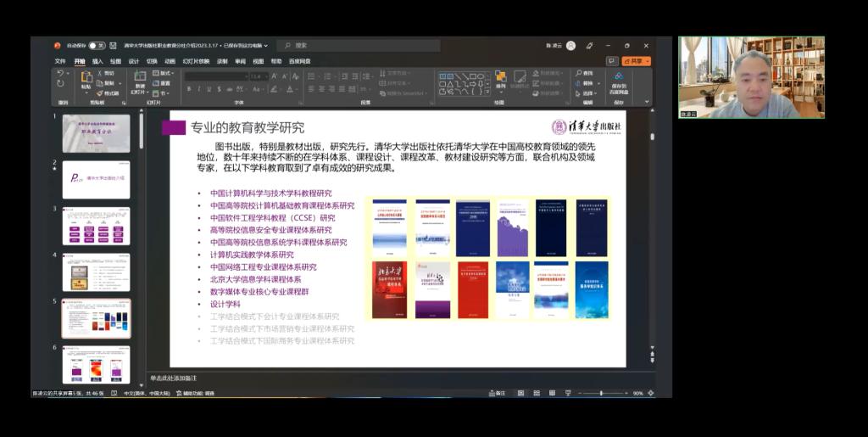
Task: Open the Insert (插入) ribbon tab
Action: (x=97, y=61)
